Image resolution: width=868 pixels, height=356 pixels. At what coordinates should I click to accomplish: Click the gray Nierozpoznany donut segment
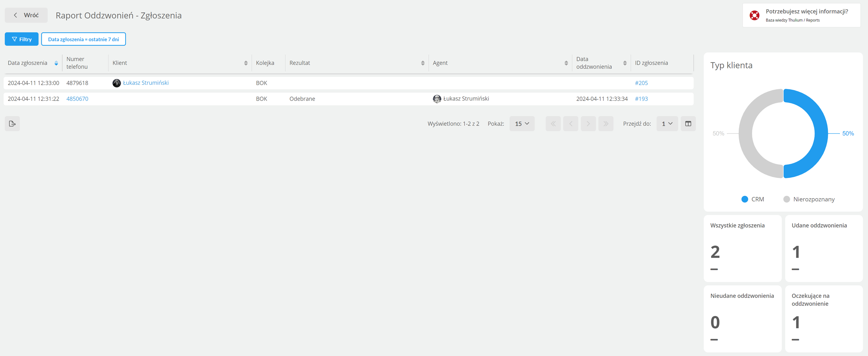pos(746,133)
